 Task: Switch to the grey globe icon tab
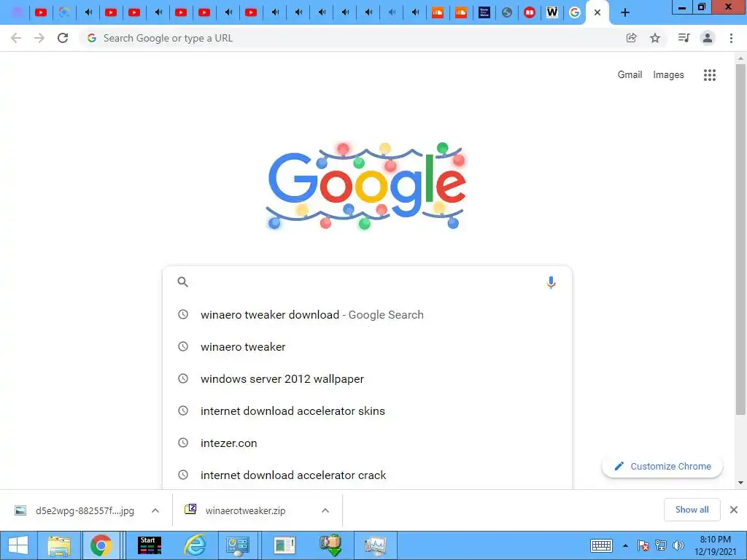(x=507, y=12)
